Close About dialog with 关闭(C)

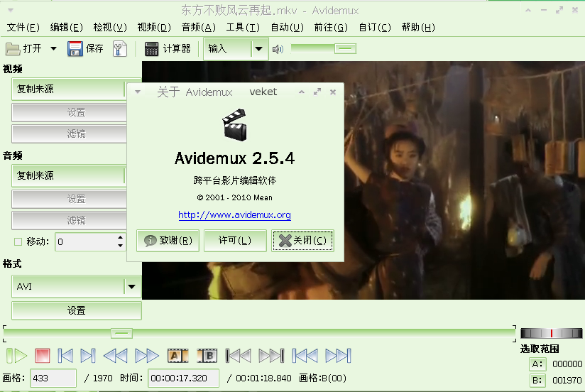(302, 241)
